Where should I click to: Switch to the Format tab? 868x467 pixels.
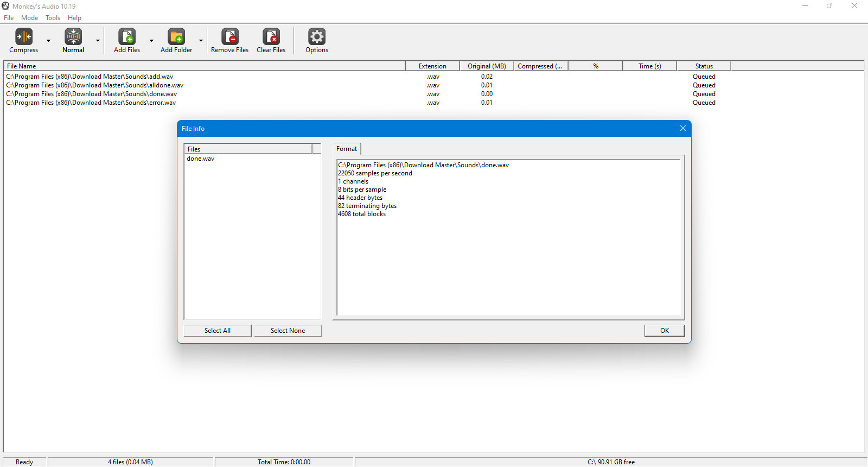point(347,149)
